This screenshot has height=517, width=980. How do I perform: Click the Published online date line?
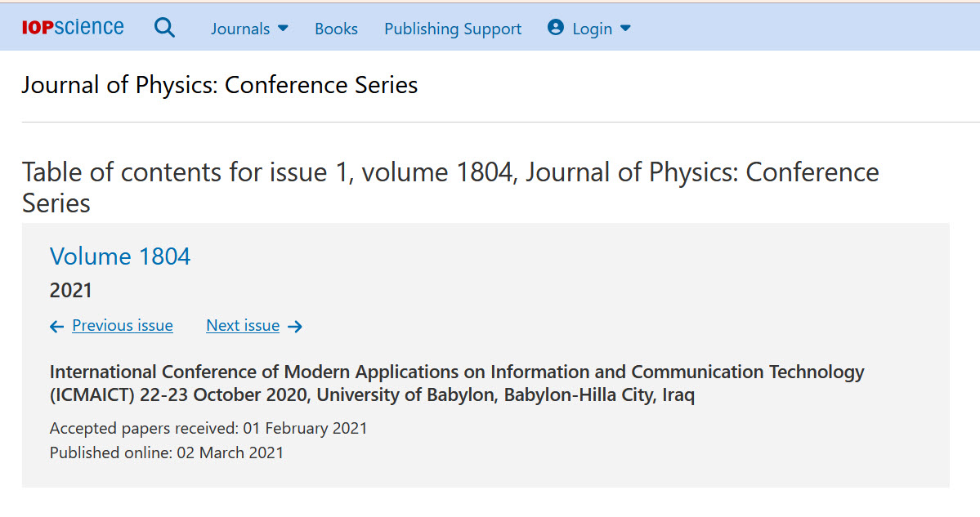tap(167, 452)
